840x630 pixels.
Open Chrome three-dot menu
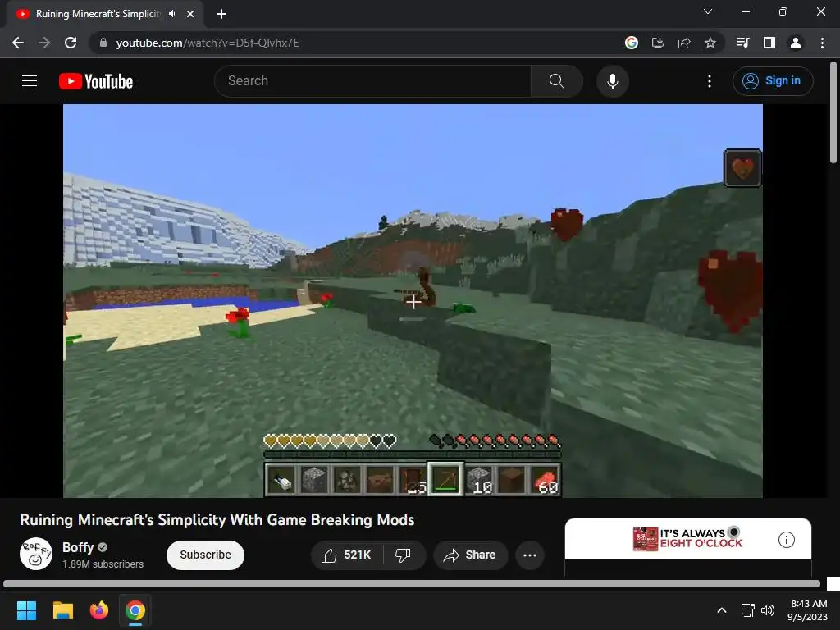tap(822, 43)
